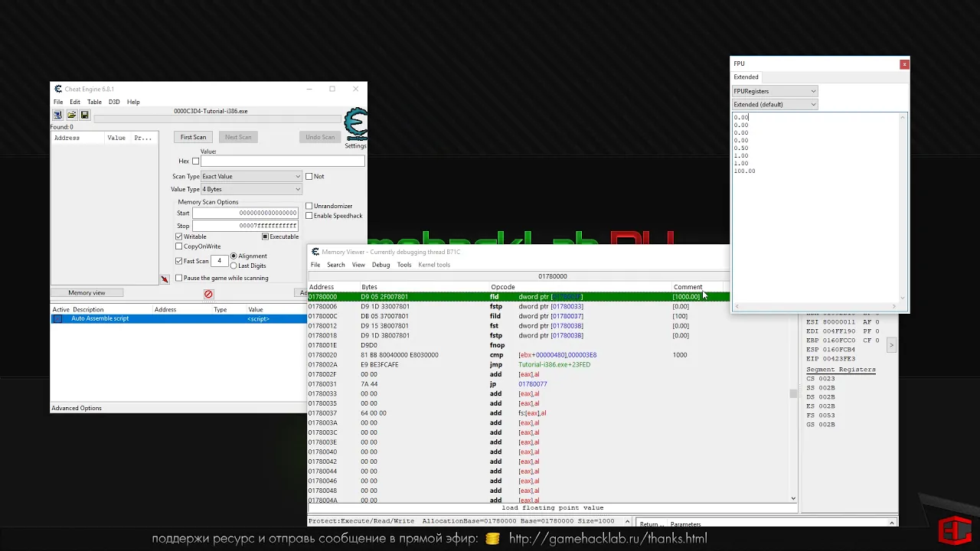This screenshot has width=980, height=551.
Task: Click the Start address field
Action: tap(245, 213)
